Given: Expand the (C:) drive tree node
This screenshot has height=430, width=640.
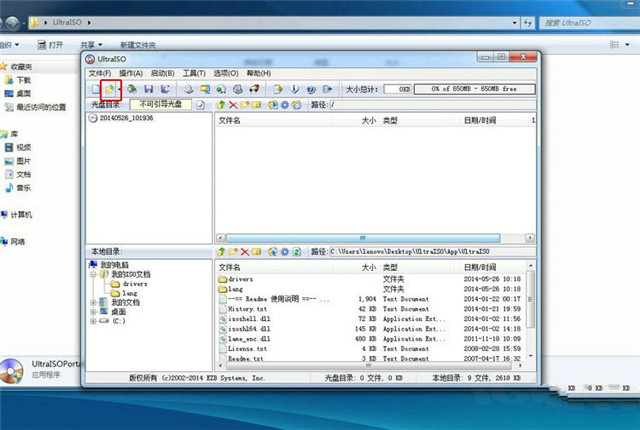Looking at the screenshot, I should point(93,321).
